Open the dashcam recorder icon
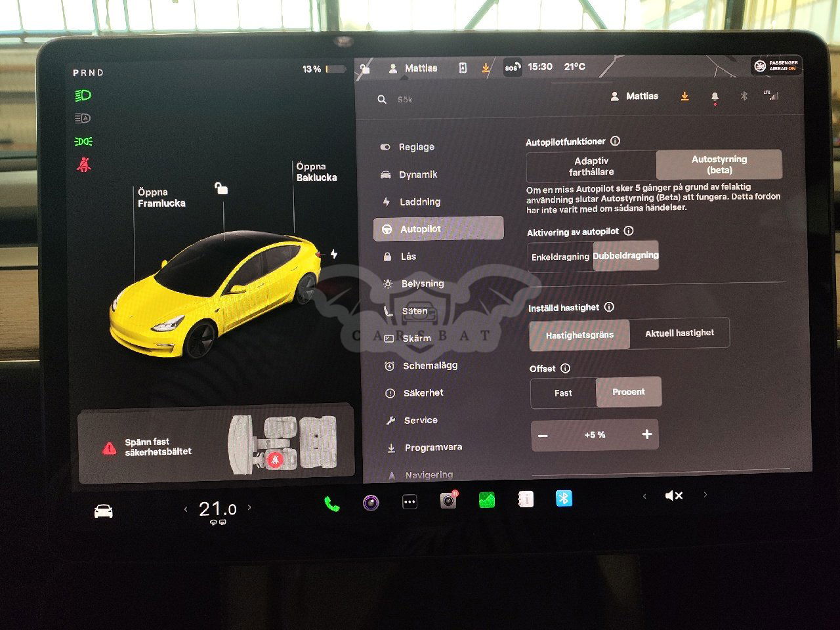Viewport: 840px width, 630px height. (448, 501)
